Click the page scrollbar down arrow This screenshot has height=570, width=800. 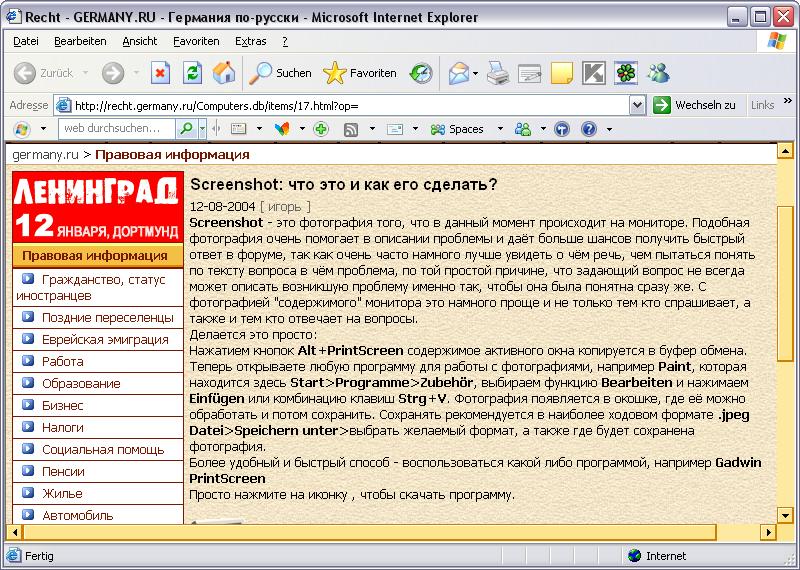click(x=785, y=515)
